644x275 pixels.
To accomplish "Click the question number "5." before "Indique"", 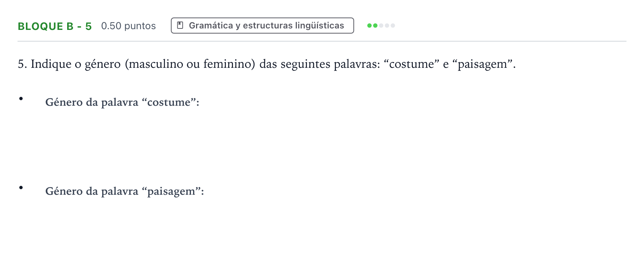I will pyautogui.click(x=22, y=64).
